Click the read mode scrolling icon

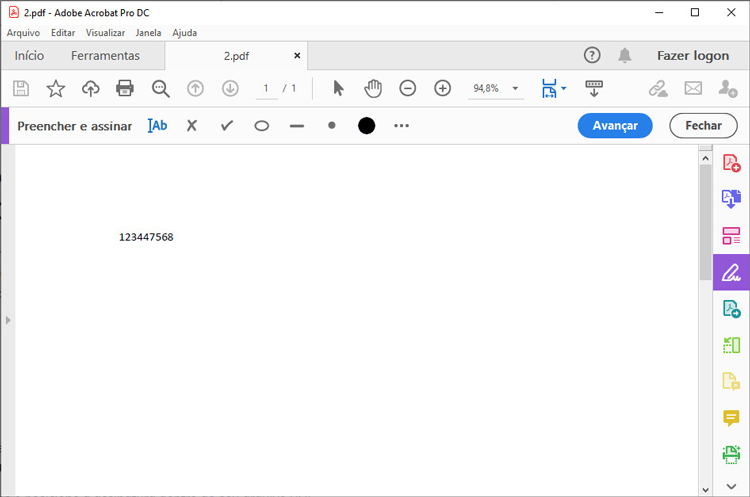[594, 88]
